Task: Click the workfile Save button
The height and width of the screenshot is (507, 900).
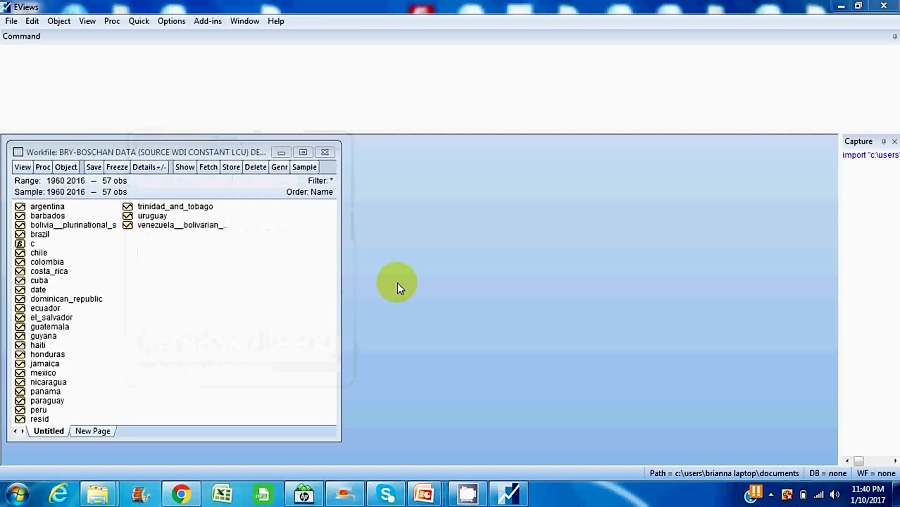Action: pyautogui.click(x=94, y=167)
